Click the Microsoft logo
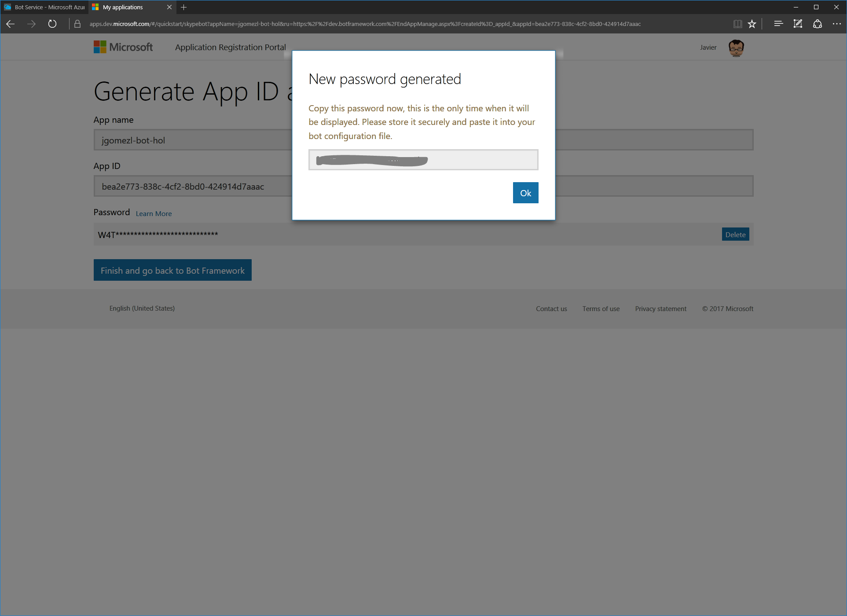847x616 pixels. pyautogui.click(x=123, y=47)
